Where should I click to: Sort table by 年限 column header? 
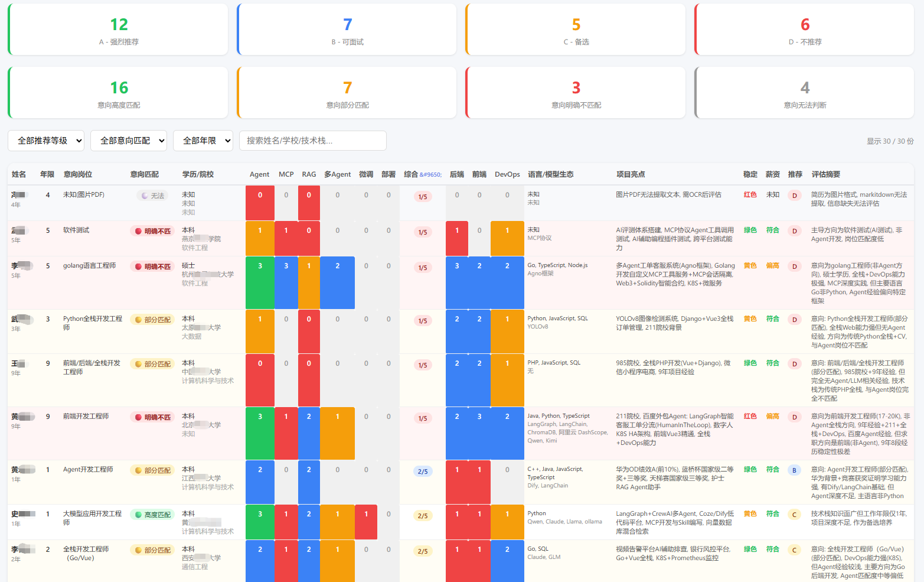click(x=47, y=174)
